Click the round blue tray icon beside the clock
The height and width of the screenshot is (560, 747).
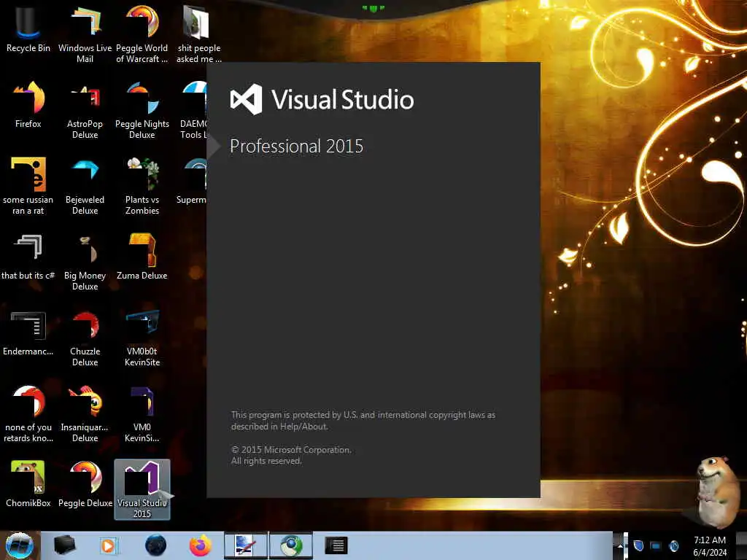point(673,545)
